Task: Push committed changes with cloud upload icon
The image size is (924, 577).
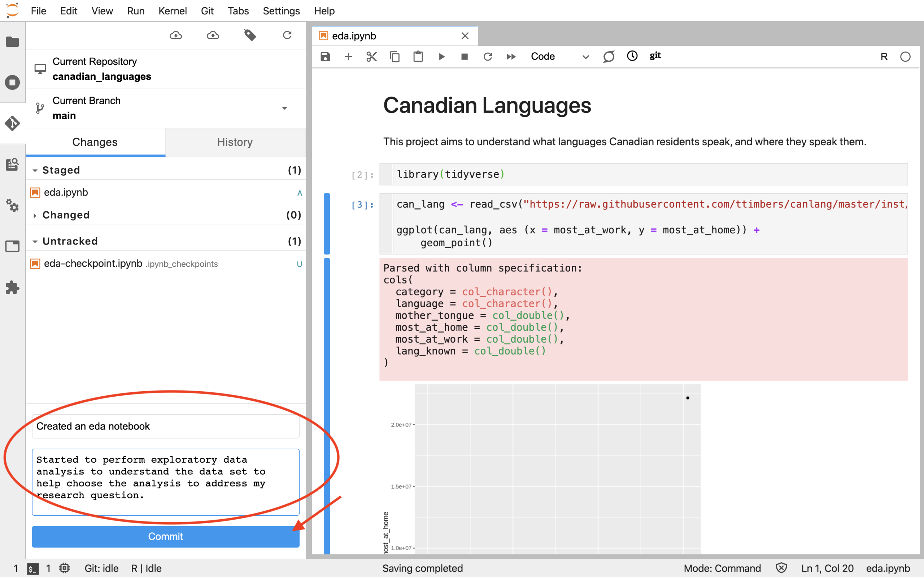Action: [213, 35]
